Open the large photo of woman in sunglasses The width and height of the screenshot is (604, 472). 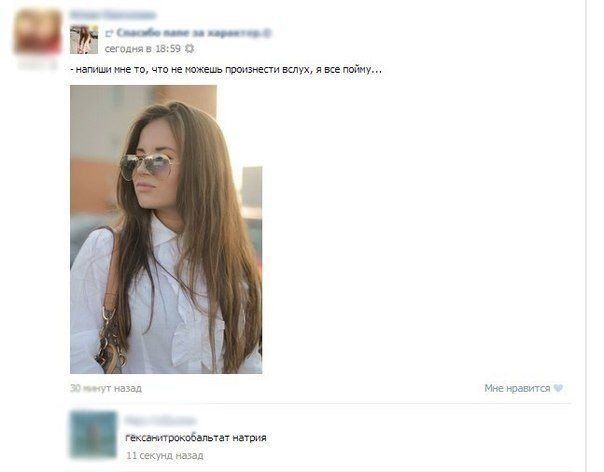point(166,229)
